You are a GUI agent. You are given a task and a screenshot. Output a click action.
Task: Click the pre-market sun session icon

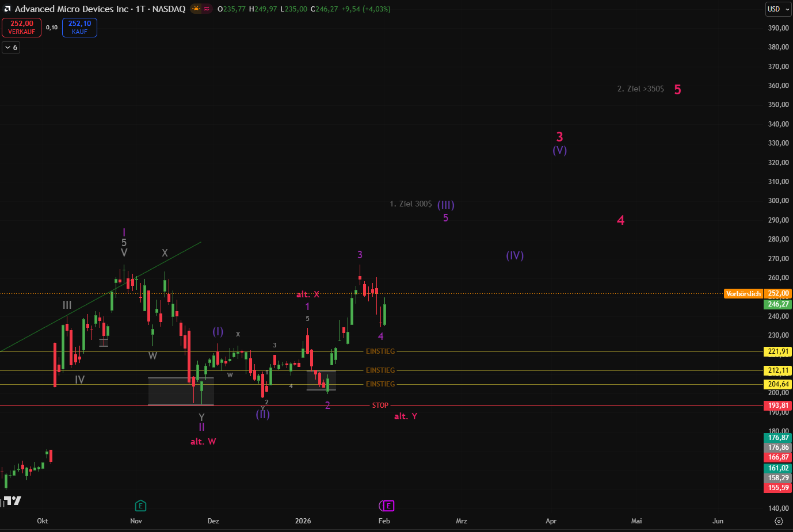[197, 9]
